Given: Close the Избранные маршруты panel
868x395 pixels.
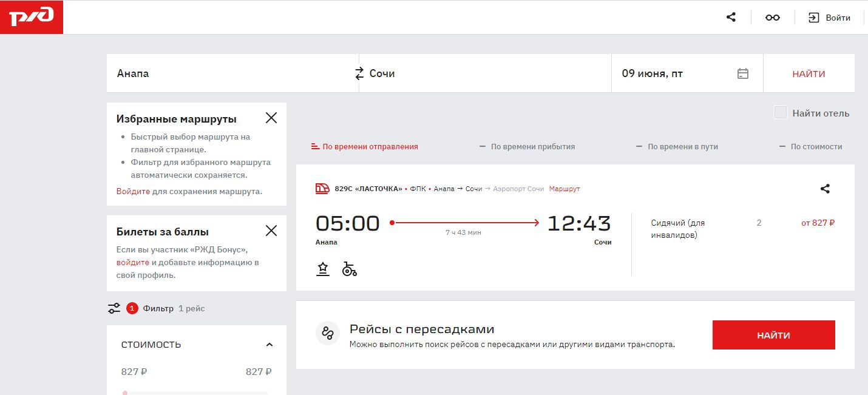Looking at the screenshot, I should [x=271, y=118].
